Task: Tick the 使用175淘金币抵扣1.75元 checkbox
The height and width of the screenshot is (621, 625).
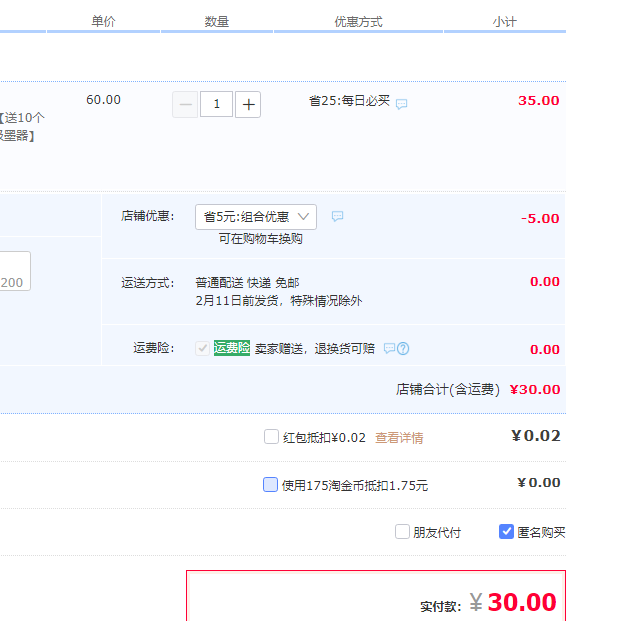Action: click(x=270, y=485)
